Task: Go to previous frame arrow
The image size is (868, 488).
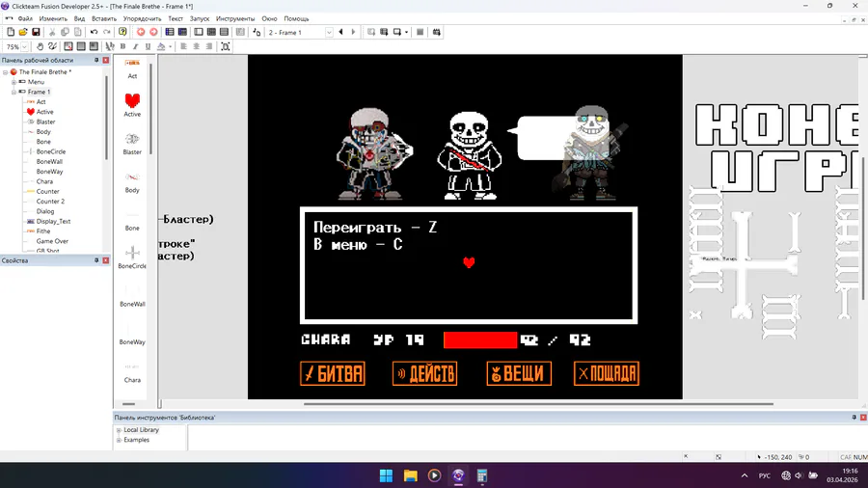Action: (x=341, y=32)
